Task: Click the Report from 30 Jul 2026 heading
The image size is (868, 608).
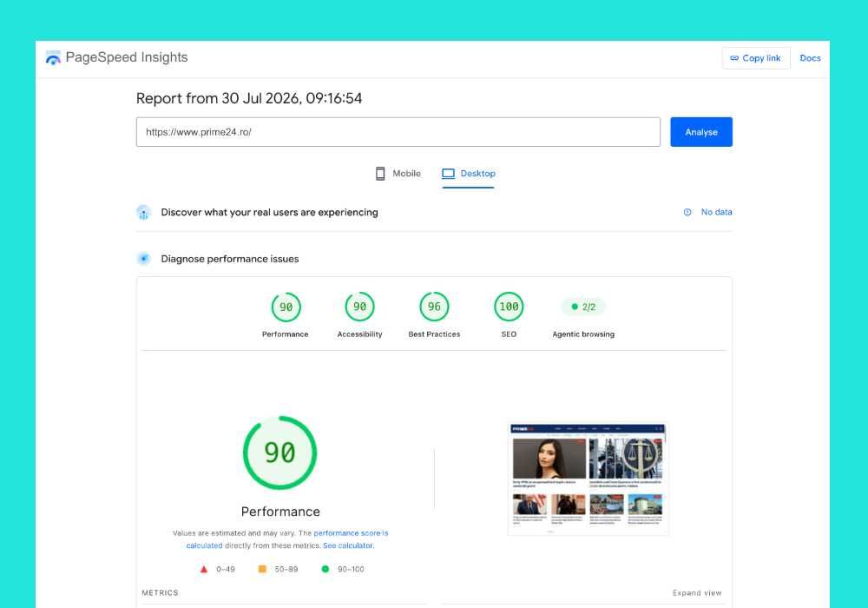Action: tap(249, 98)
